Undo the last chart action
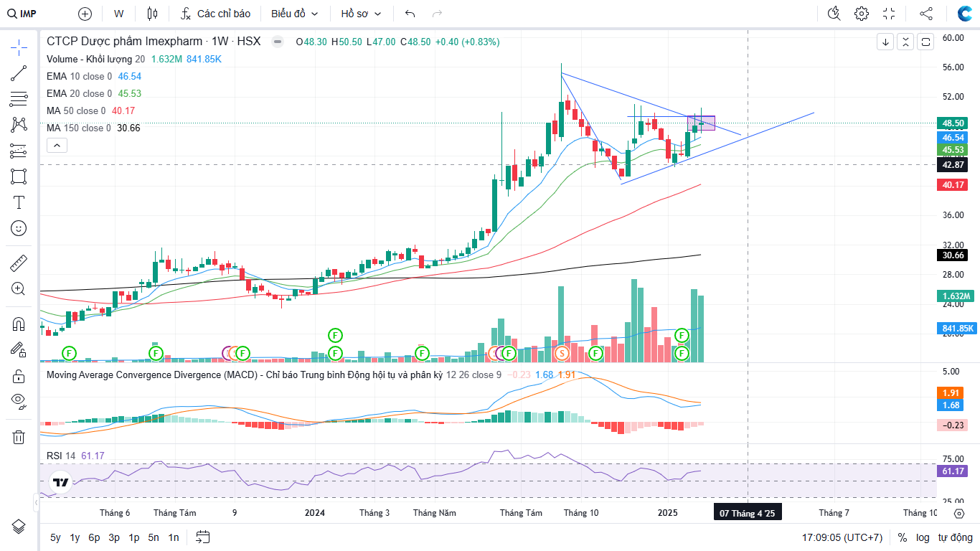Viewport: 980px width, 551px height. coord(410,14)
